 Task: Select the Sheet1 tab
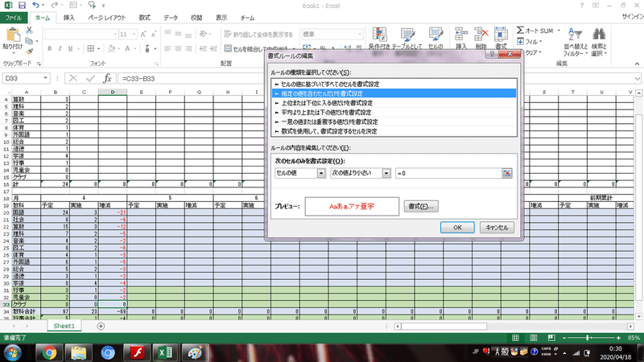tap(64, 326)
